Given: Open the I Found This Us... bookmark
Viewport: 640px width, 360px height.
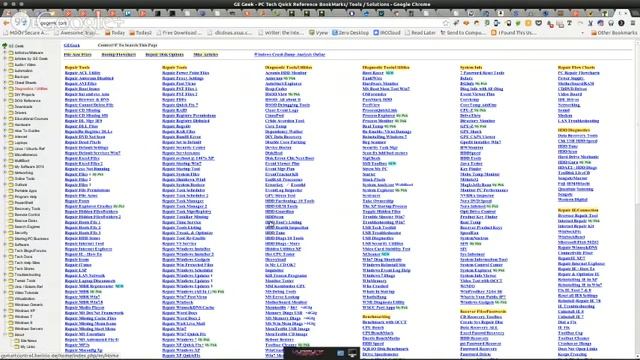Looking at the screenshot, I should (x=514, y=33).
